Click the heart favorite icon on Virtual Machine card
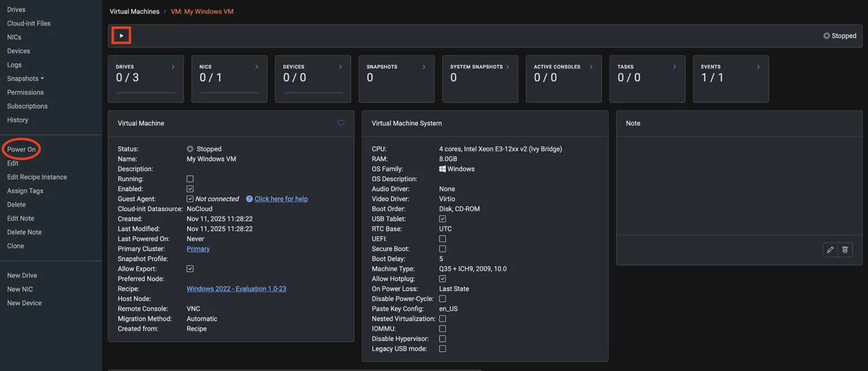Screen dimensions: 868x371 (341, 123)
